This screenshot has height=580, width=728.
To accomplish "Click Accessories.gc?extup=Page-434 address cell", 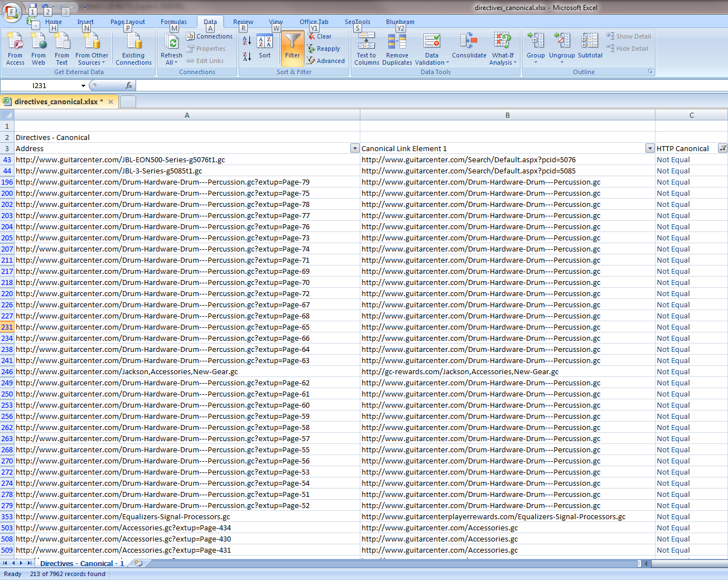I will (187, 528).
